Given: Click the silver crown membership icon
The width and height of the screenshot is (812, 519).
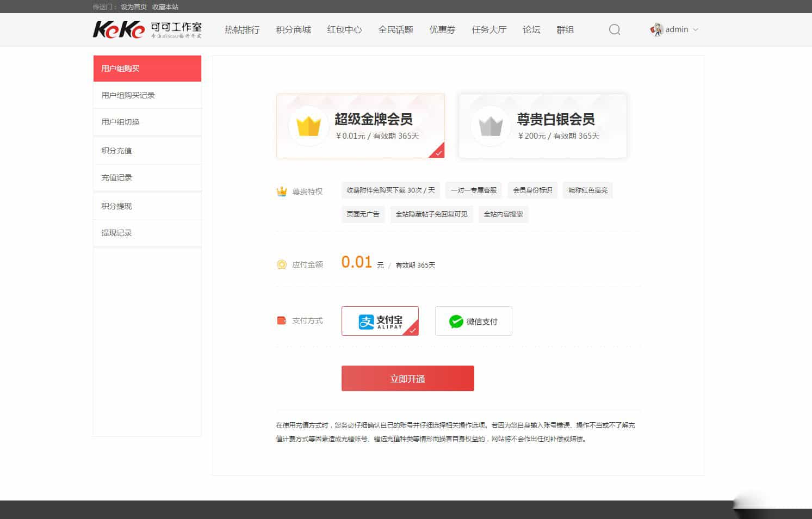Looking at the screenshot, I should click(x=491, y=126).
